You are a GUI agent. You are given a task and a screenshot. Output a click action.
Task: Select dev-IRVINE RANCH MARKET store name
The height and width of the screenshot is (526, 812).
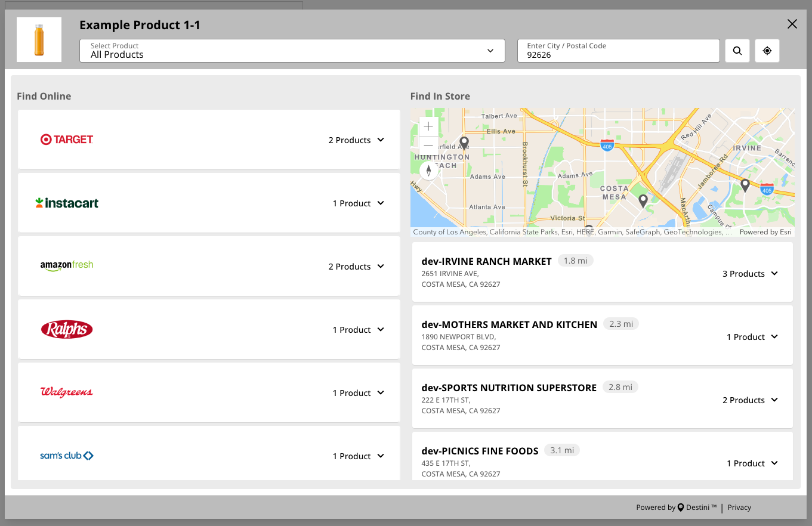pyautogui.click(x=486, y=261)
